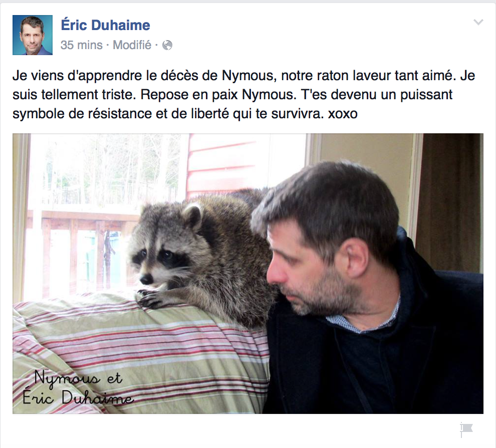Screen dimensions: 496x448
Task: Click the man's face in the photo
Action: coord(304,266)
